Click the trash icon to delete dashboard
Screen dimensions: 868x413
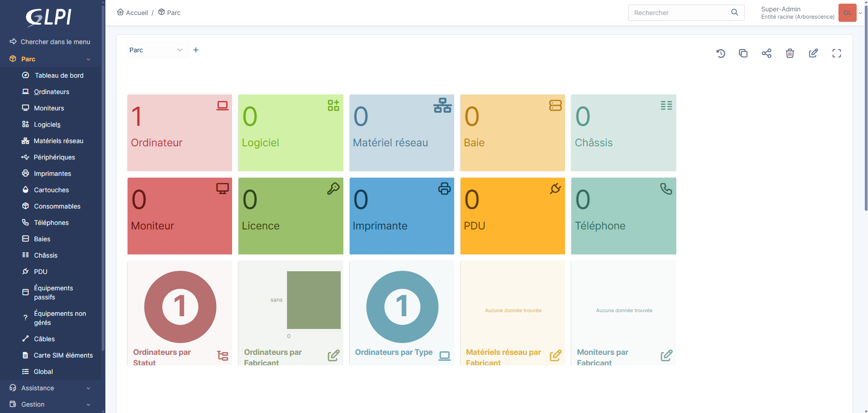click(790, 54)
